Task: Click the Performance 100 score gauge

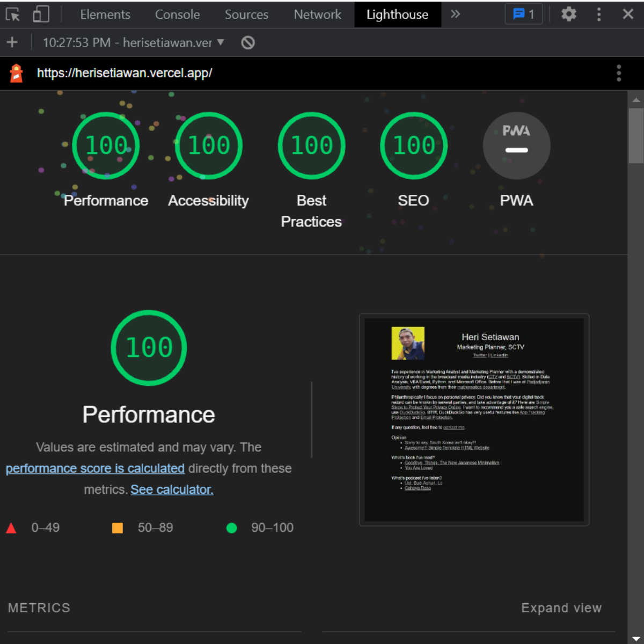Action: pyautogui.click(x=105, y=145)
